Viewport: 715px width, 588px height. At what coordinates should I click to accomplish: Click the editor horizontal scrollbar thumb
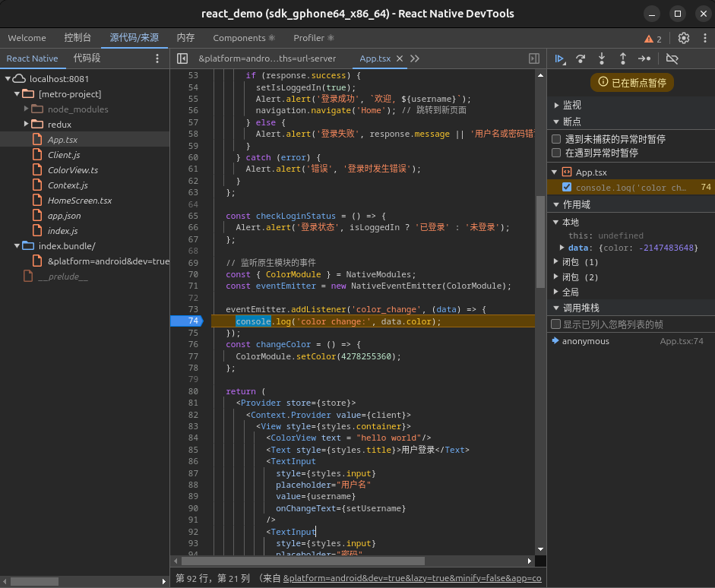[302, 561]
